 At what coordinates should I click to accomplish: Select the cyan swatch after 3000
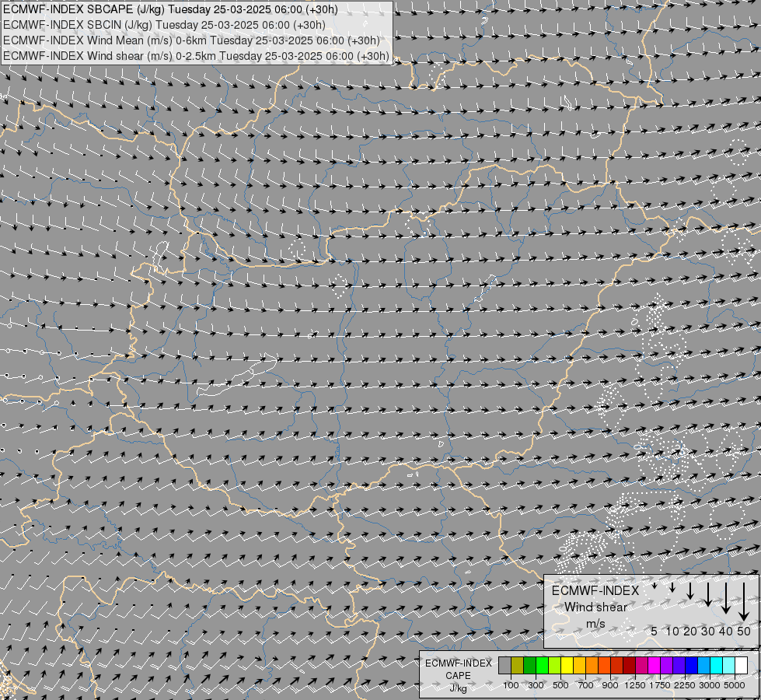[x=717, y=666]
